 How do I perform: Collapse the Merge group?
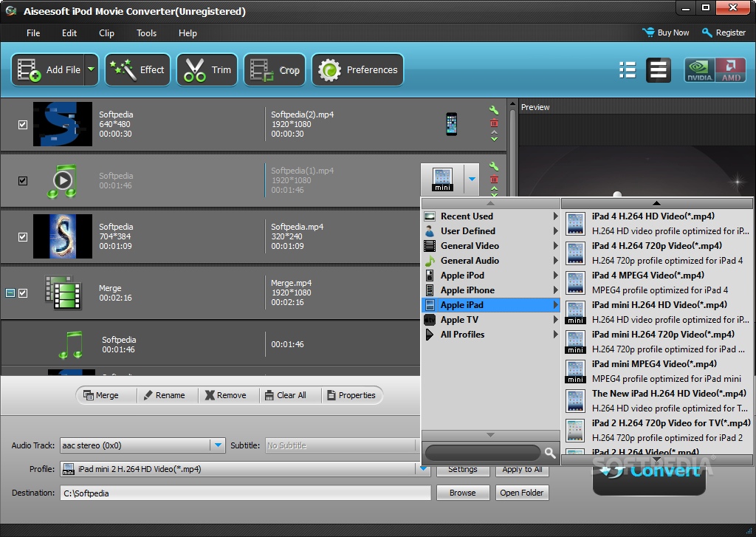(x=10, y=293)
